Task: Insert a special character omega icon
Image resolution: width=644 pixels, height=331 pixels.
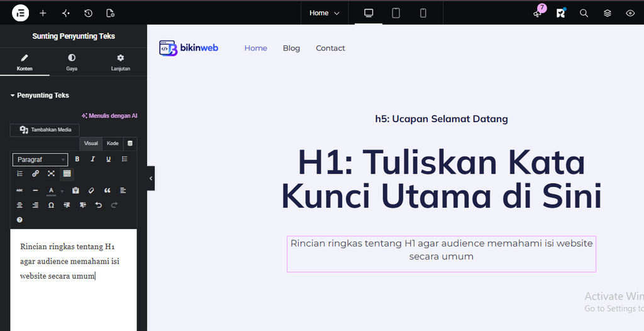Action: pos(51,205)
